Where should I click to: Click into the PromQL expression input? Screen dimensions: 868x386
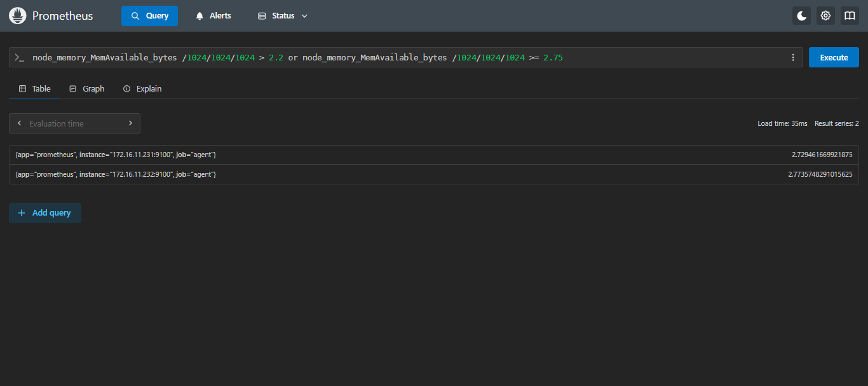(407, 57)
